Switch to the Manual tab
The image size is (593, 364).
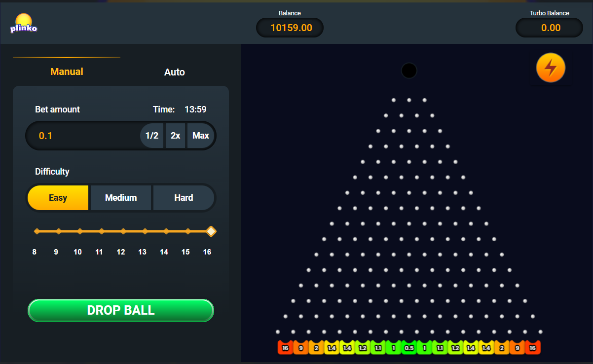pos(67,72)
